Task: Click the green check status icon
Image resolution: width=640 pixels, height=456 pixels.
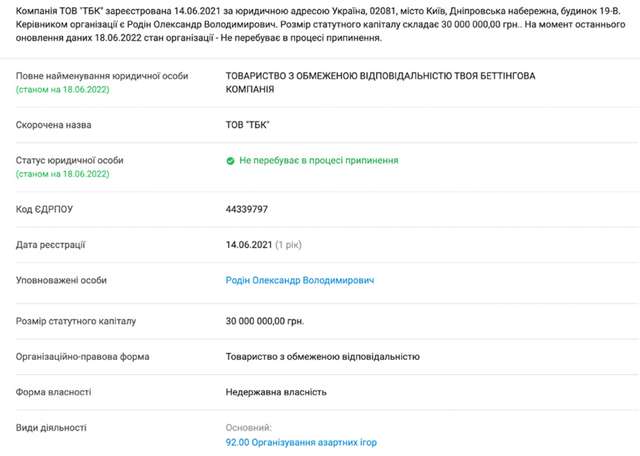Action: pyautogui.click(x=231, y=160)
